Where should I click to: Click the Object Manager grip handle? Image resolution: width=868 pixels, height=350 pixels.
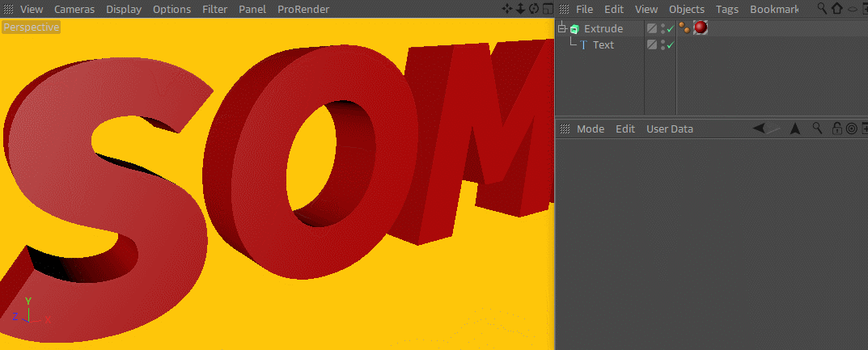pos(565,10)
